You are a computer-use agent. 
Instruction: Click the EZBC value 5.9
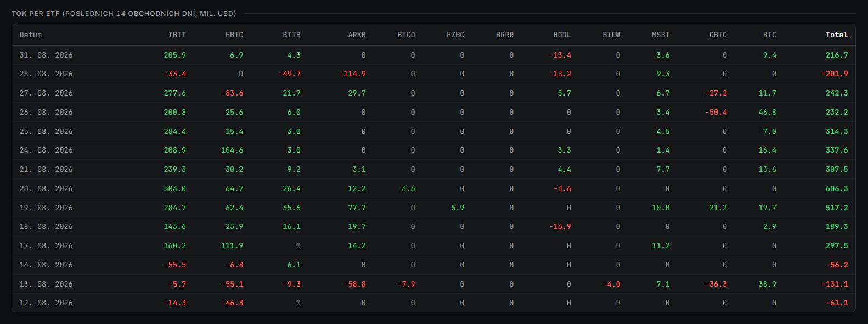[458, 208]
